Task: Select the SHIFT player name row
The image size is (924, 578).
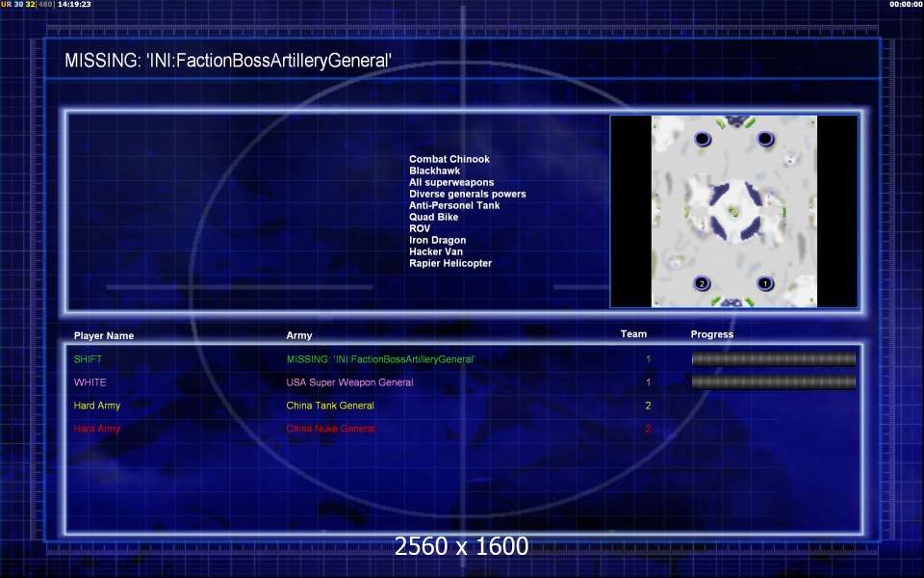Action: (x=88, y=359)
